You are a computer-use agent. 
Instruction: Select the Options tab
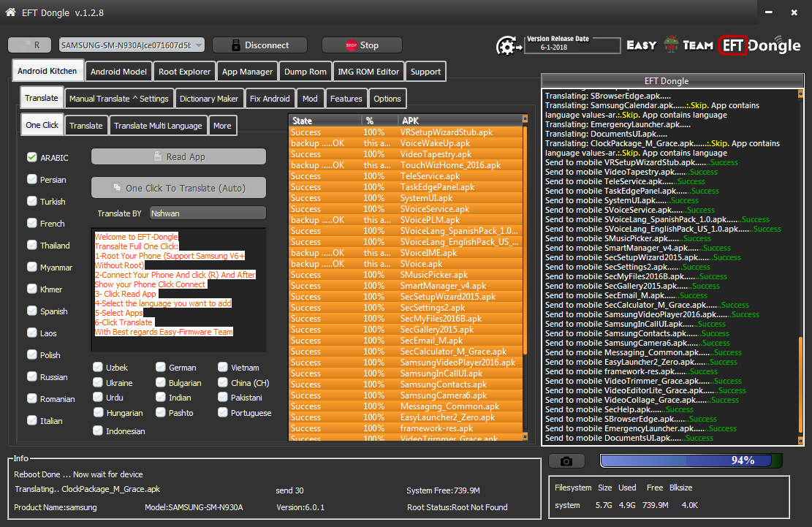tap(387, 99)
